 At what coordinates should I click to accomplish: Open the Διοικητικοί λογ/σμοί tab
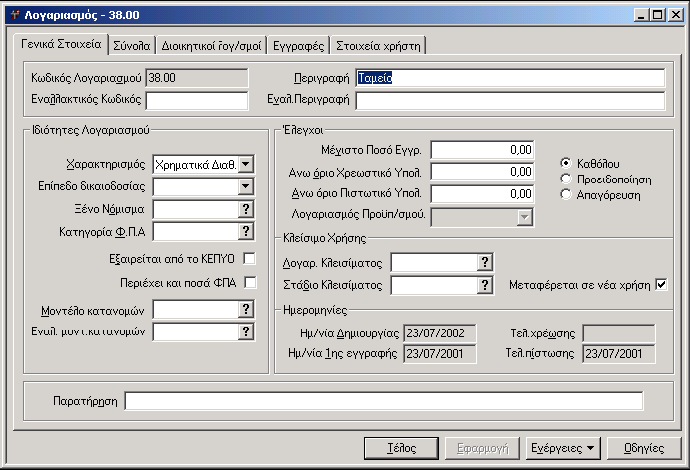[x=211, y=46]
